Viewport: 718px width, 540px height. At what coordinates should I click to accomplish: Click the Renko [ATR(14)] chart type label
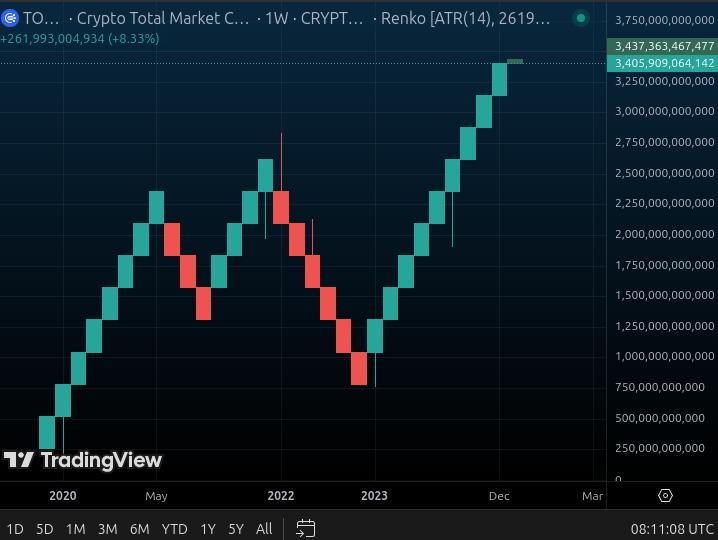tap(465, 18)
